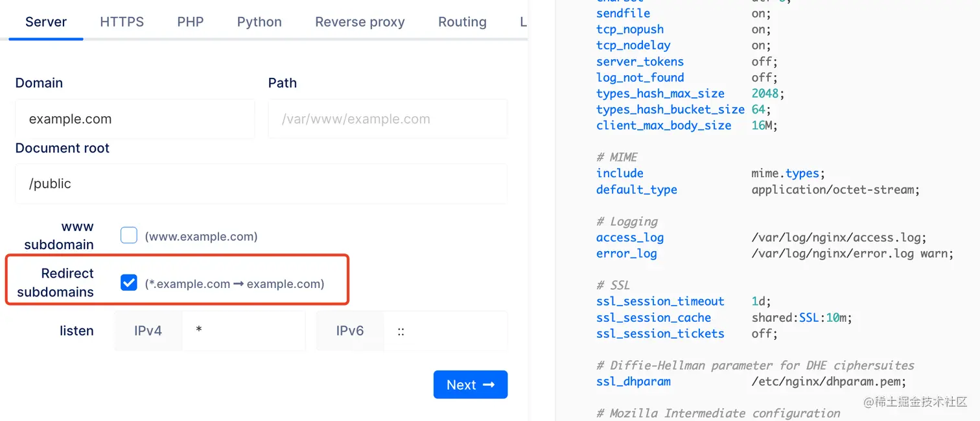Open the Python configuration tab
Screen dimensions: 980x421
[259, 21]
